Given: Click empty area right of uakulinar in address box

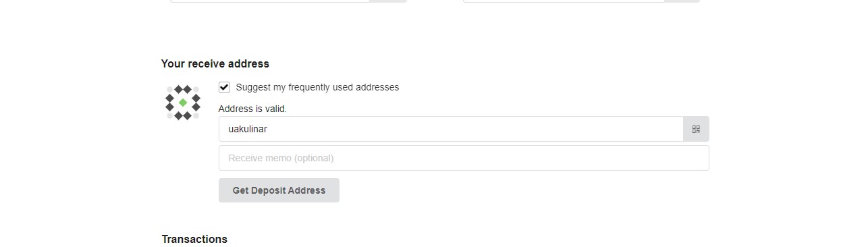Looking at the screenshot, I should (x=472, y=129).
